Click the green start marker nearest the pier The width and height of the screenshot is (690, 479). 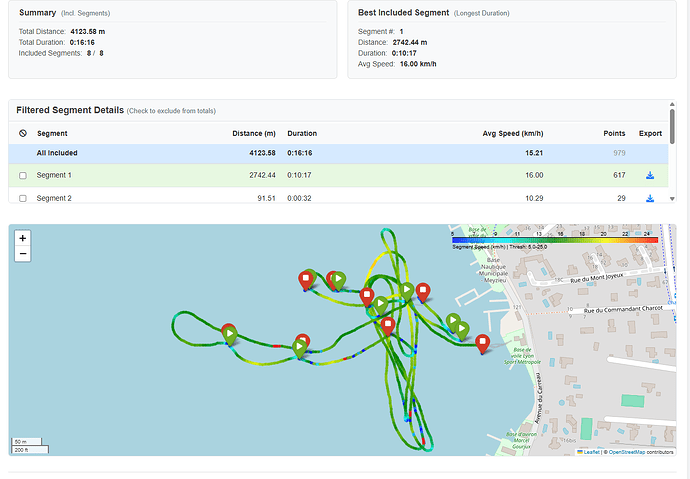point(462,331)
